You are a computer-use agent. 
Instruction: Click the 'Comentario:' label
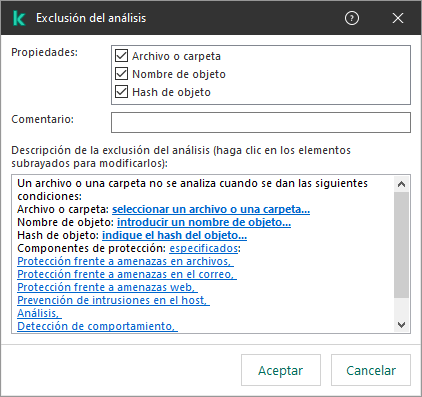pos(42,119)
